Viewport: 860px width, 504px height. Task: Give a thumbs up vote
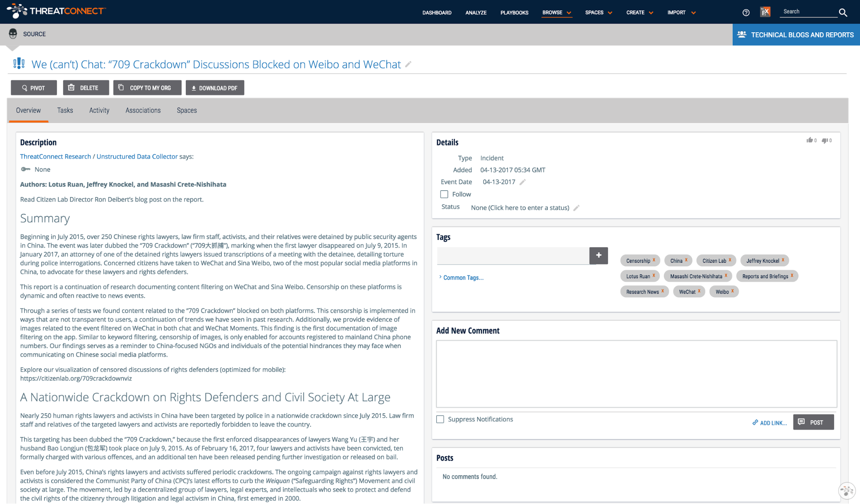(810, 140)
